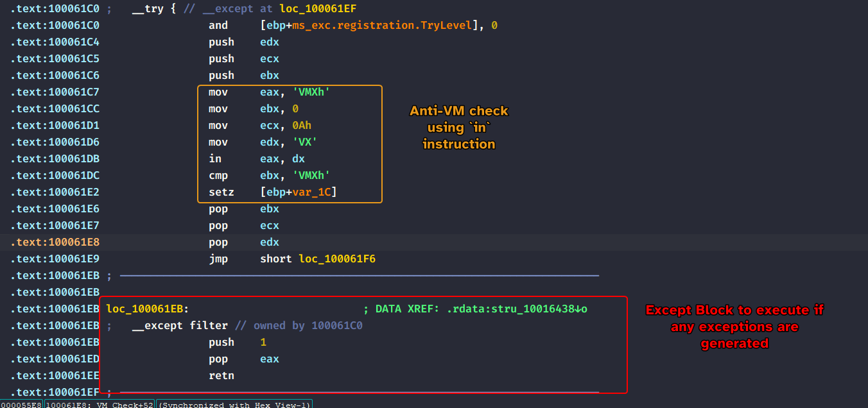The height and width of the screenshot is (408, 868).
Task: Select the loc_100061EB label definition
Action: click(x=147, y=309)
